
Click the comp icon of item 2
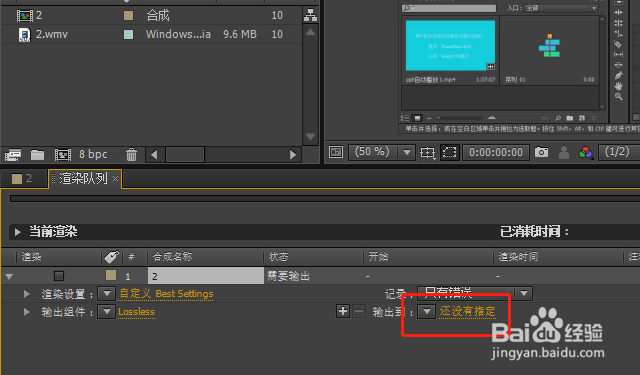(24, 16)
